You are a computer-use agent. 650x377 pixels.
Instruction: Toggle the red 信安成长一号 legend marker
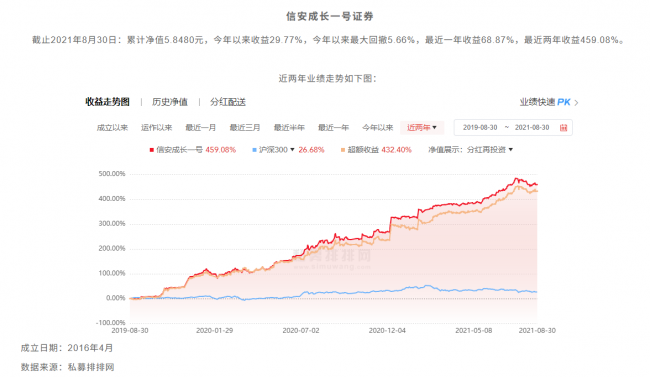pyautogui.click(x=152, y=150)
